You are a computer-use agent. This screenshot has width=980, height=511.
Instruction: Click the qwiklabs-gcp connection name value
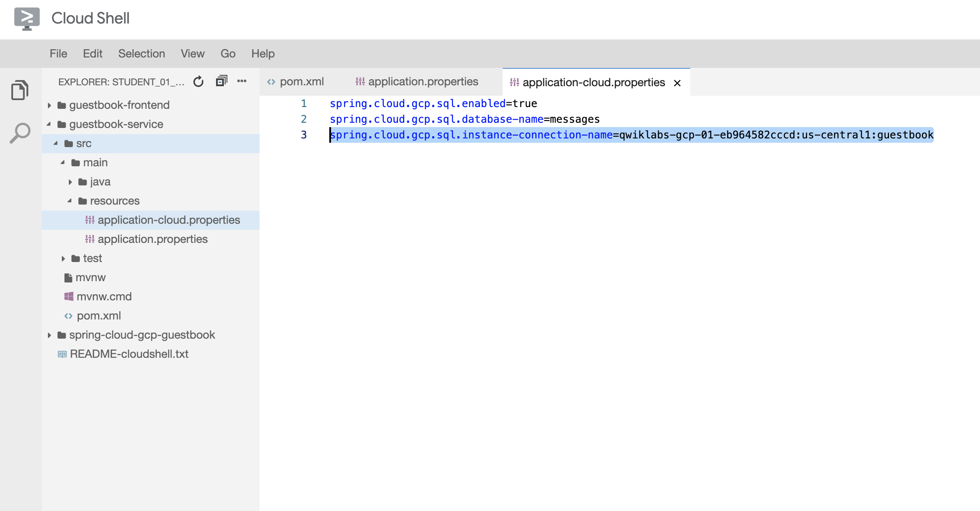(777, 135)
